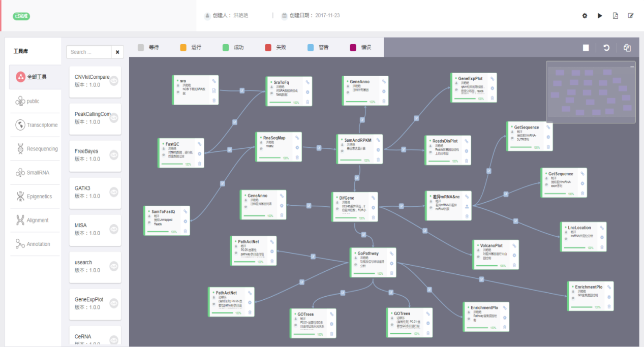The image size is (644, 347).
Task: Open workflow settings gear in header
Action: (585, 16)
